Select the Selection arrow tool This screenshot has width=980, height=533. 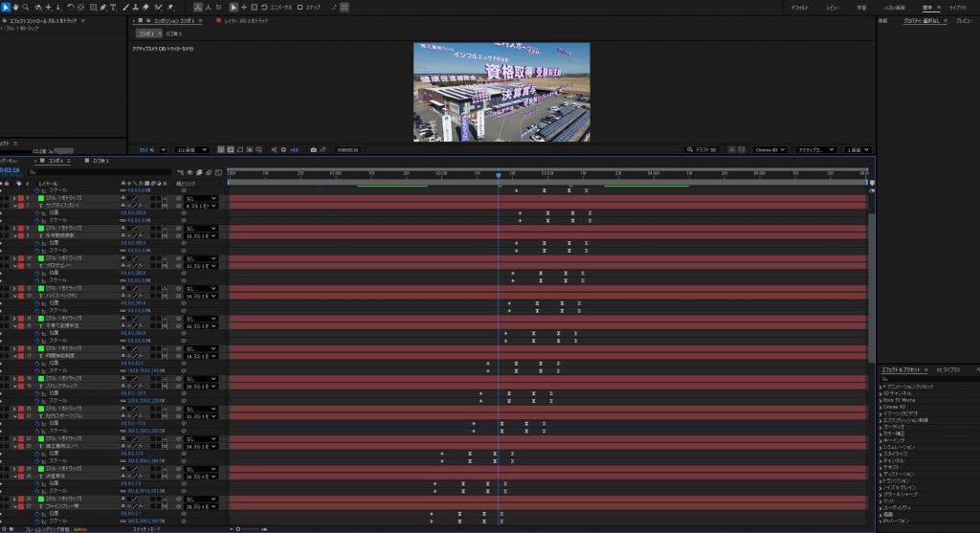[4, 7]
